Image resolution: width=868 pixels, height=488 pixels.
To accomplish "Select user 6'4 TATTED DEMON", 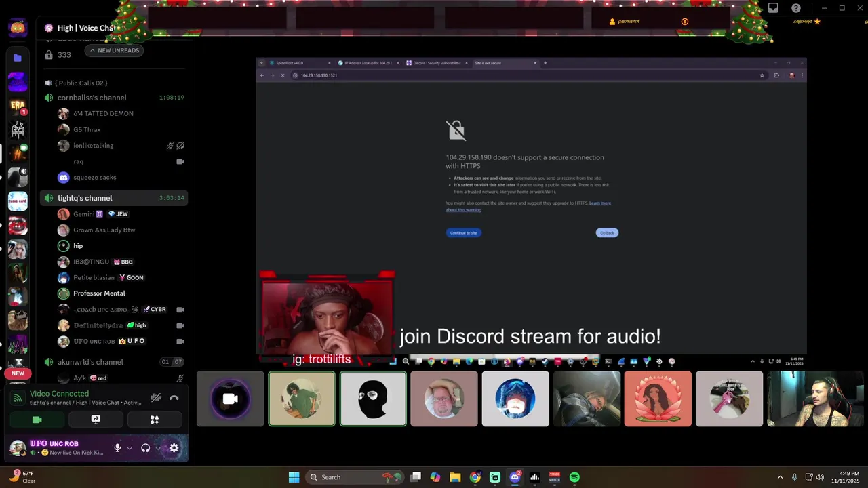I will (103, 113).
